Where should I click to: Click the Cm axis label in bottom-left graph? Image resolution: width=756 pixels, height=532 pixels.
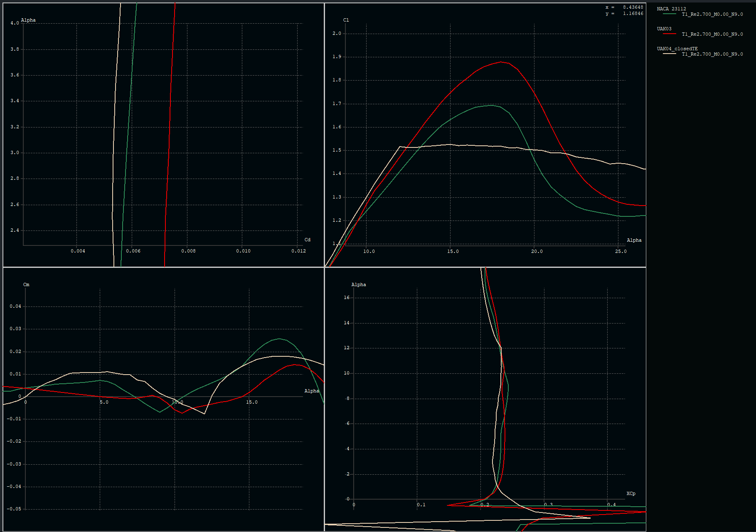click(26, 284)
